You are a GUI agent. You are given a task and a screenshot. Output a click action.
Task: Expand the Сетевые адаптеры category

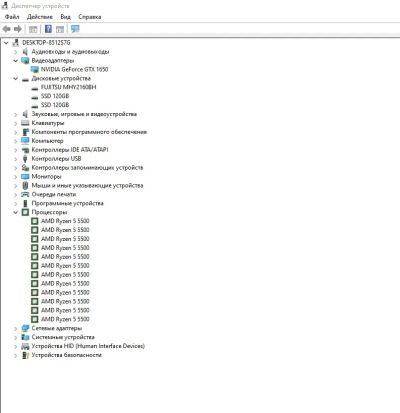point(16,328)
